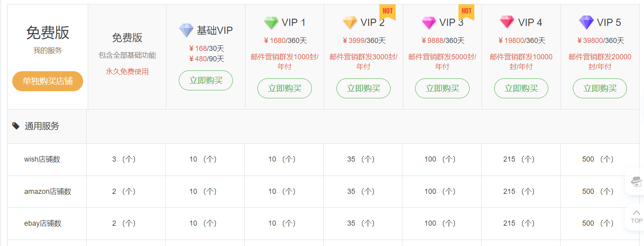Image resolution: width=644 pixels, height=246 pixels.
Task: Click the orange diamond icon for VIP 2
Action: coord(350,23)
